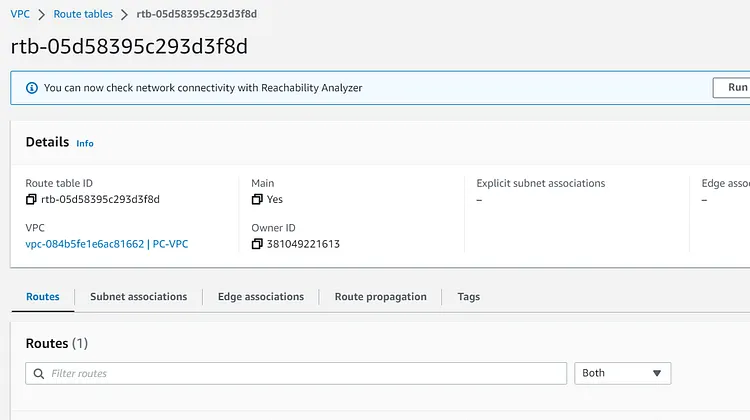View the Tags tab
Screen dimensions: 750x420
pyautogui.click(x=468, y=297)
